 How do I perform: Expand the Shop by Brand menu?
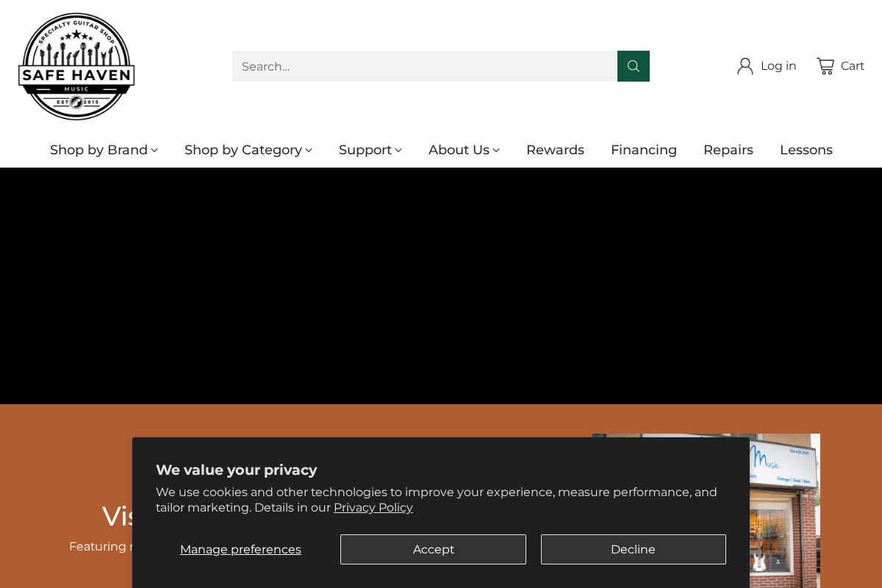(x=104, y=150)
